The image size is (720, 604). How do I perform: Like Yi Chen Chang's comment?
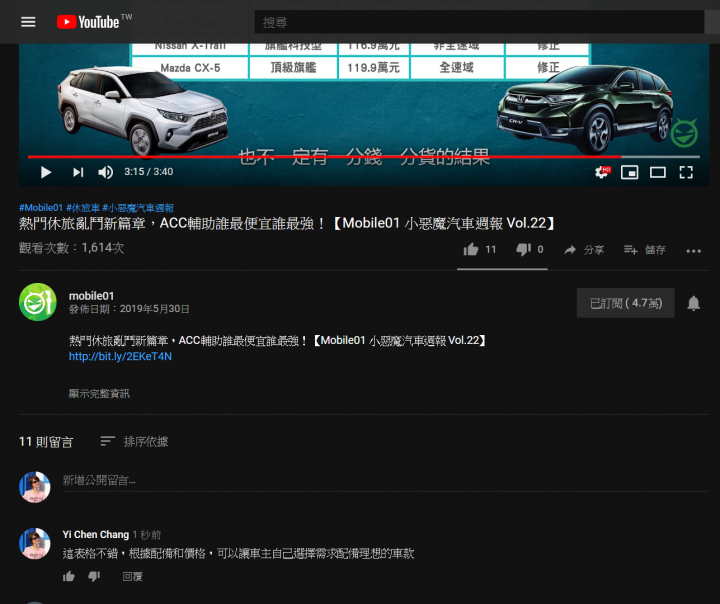pyautogui.click(x=69, y=576)
